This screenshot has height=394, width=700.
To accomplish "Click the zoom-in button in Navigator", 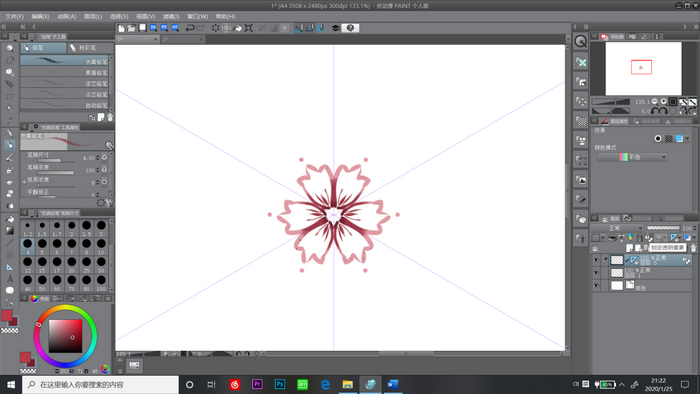I will pos(663,102).
